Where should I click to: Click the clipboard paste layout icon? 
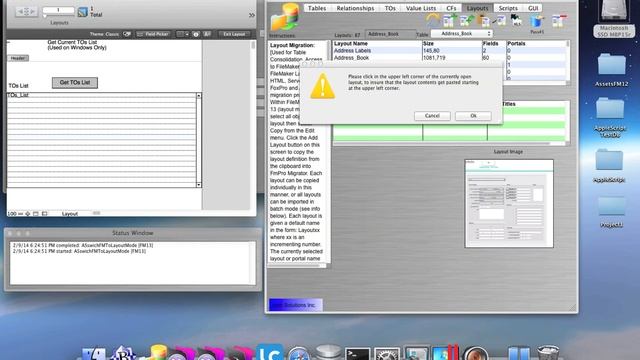[484, 20]
